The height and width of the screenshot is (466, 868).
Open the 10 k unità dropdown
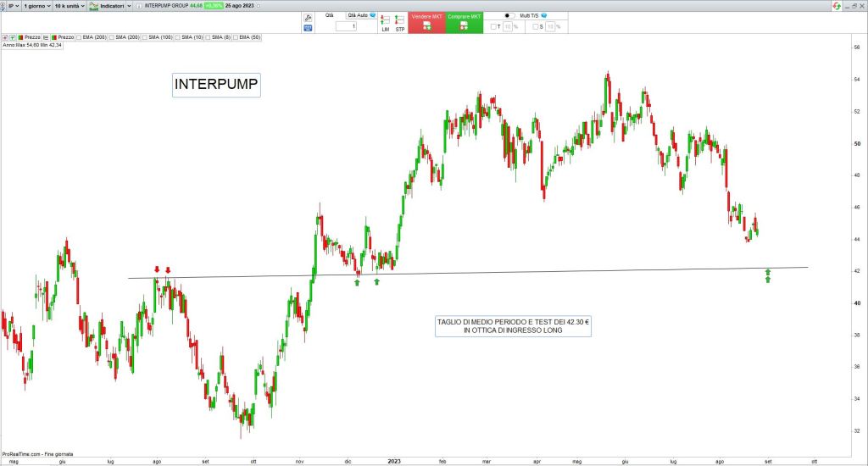click(x=70, y=6)
